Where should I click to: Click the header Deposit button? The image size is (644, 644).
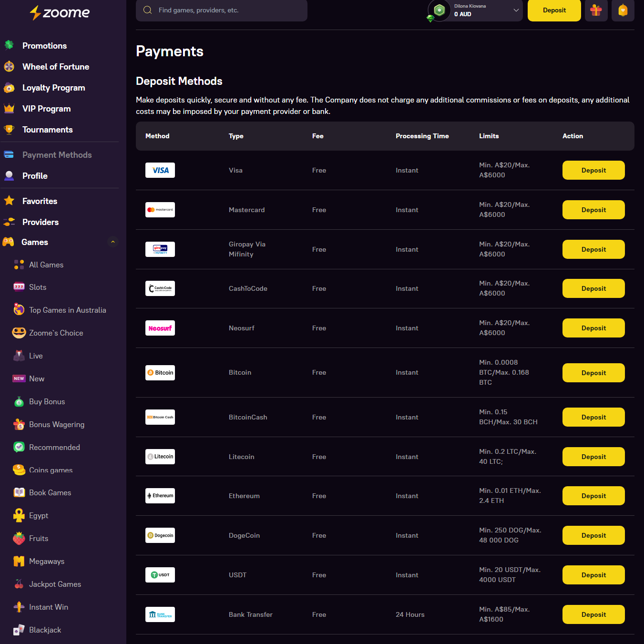(x=554, y=10)
